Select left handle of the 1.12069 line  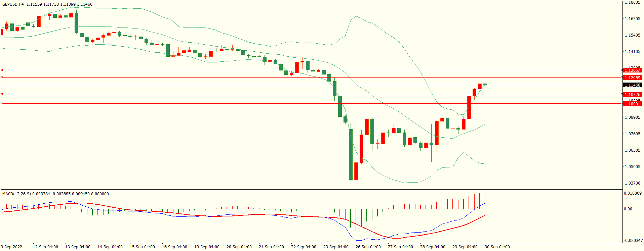click(x=2, y=78)
